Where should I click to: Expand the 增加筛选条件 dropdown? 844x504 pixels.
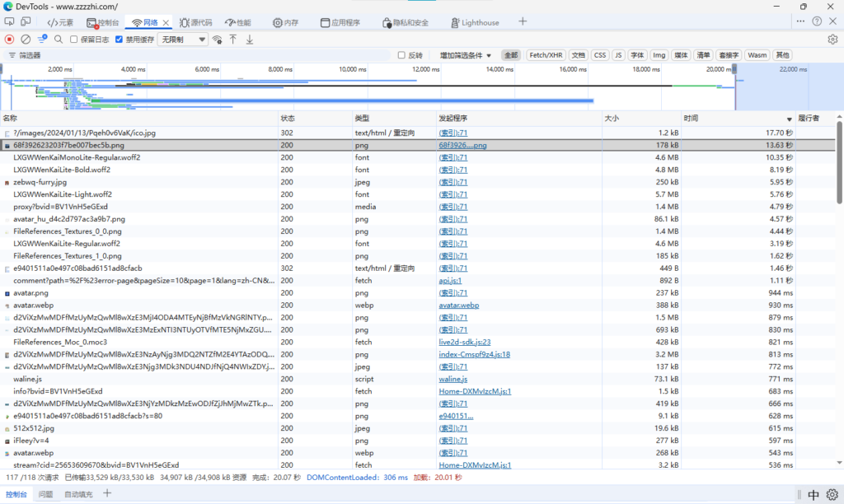click(466, 55)
